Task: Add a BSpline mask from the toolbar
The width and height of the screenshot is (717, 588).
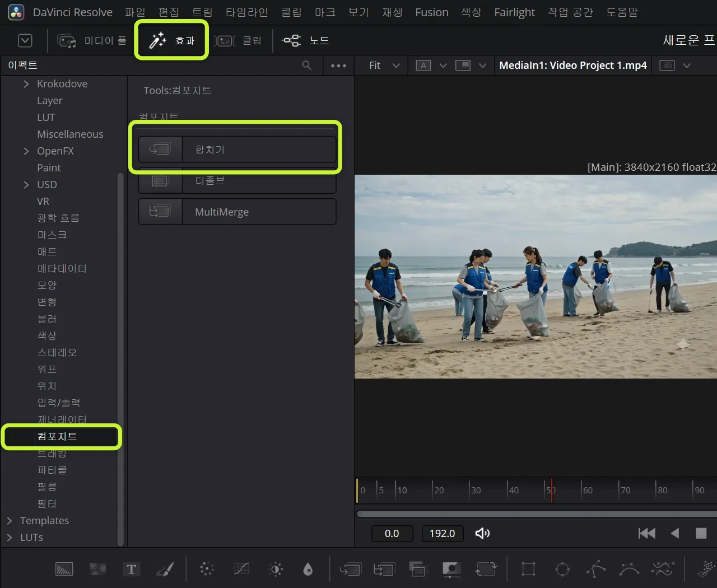Action: (630, 570)
